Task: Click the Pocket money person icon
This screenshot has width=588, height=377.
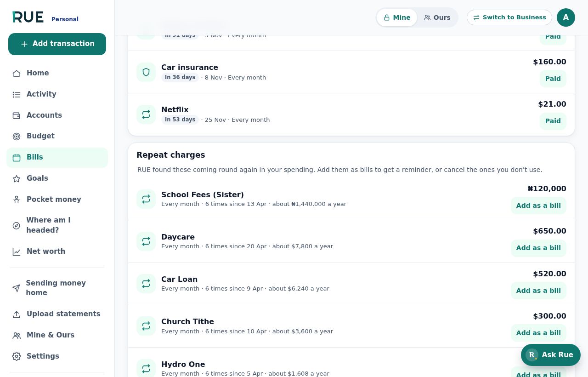Action: pos(17,200)
